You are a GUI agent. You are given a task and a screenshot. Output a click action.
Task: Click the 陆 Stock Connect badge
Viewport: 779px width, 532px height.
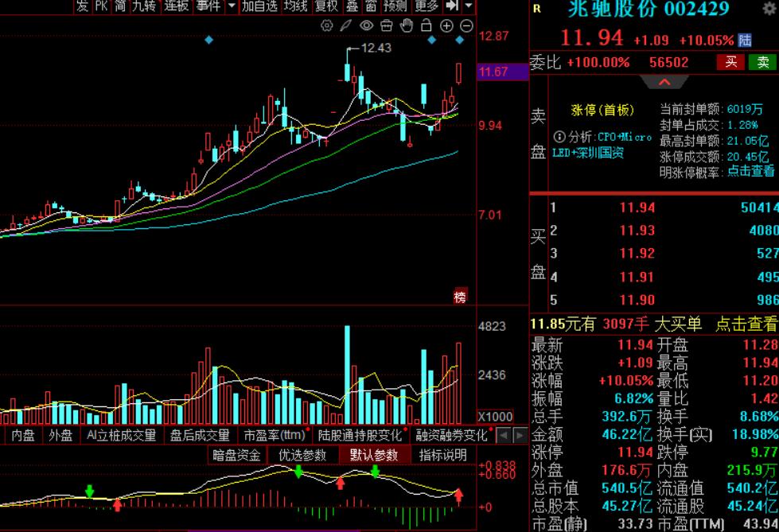[x=745, y=41]
